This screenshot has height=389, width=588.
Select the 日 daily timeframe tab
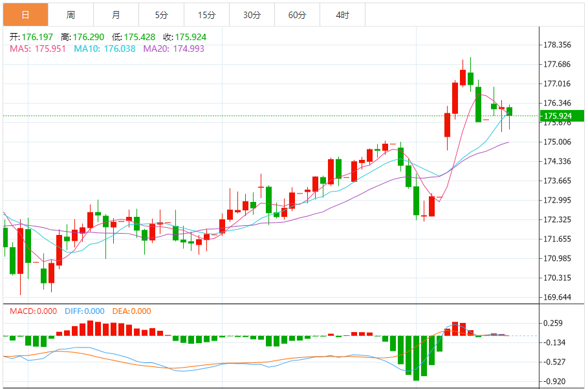click(x=25, y=15)
